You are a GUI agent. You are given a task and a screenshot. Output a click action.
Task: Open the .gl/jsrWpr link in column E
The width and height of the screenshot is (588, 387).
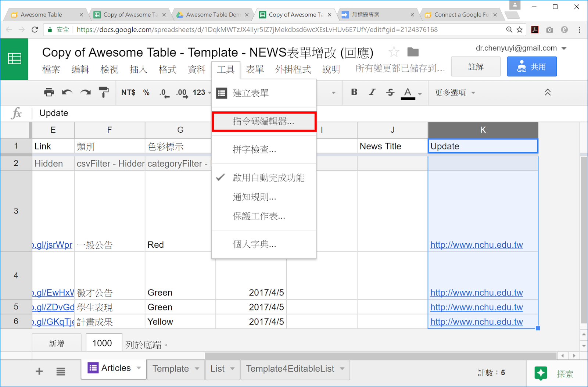(53, 245)
